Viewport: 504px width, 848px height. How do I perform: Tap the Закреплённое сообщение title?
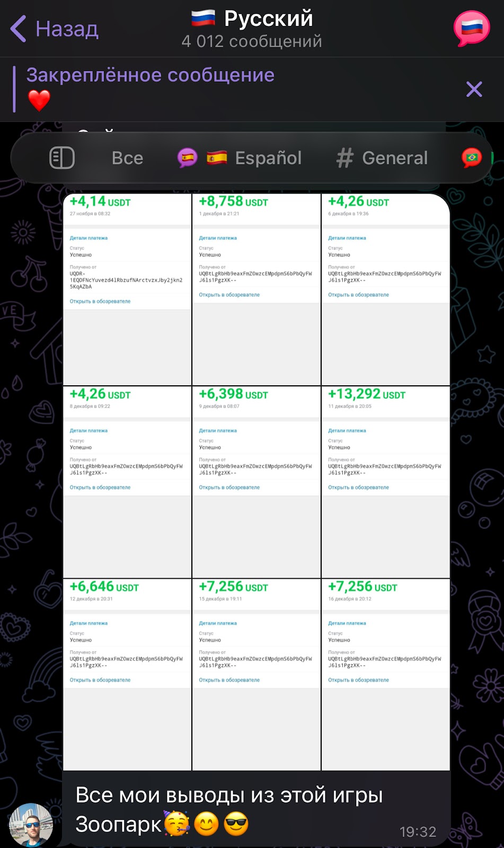(151, 75)
